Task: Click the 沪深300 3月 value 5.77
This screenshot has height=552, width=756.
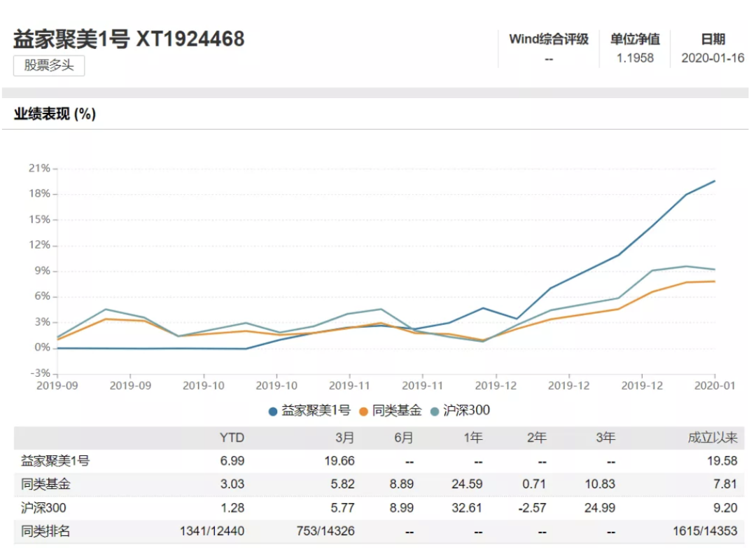Action: click(x=343, y=508)
